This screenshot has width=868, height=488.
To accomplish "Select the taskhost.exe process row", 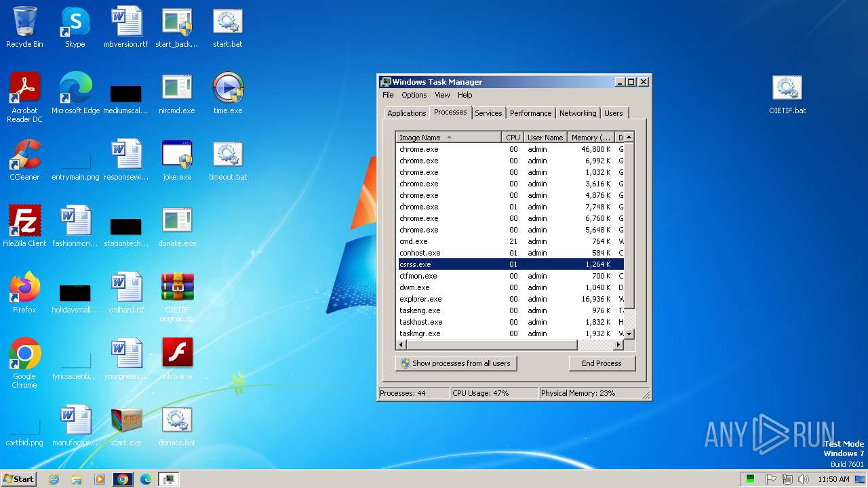I will 510,322.
